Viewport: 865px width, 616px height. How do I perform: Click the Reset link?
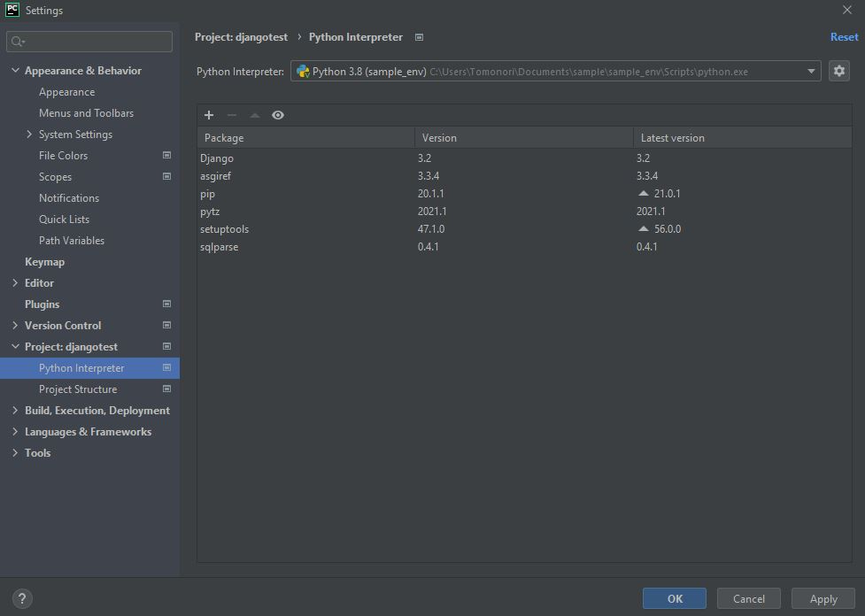click(x=844, y=37)
